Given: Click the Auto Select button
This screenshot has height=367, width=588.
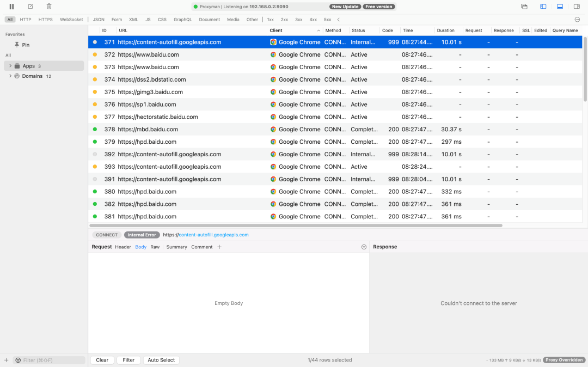Looking at the screenshot, I should click(161, 360).
